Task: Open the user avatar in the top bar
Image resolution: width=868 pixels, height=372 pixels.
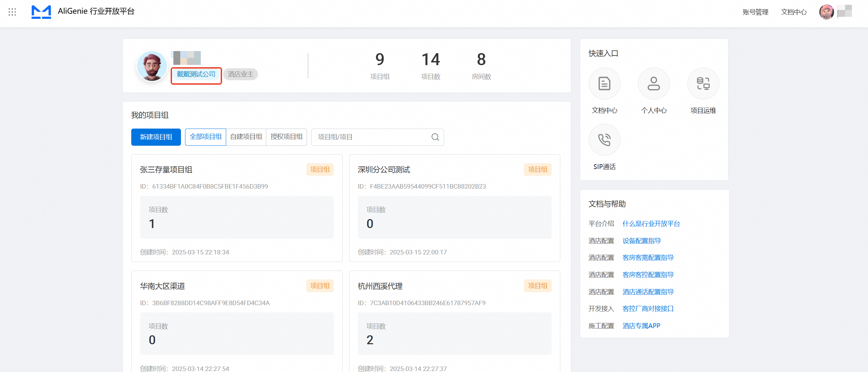Action: pyautogui.click(x=826, y=12)
